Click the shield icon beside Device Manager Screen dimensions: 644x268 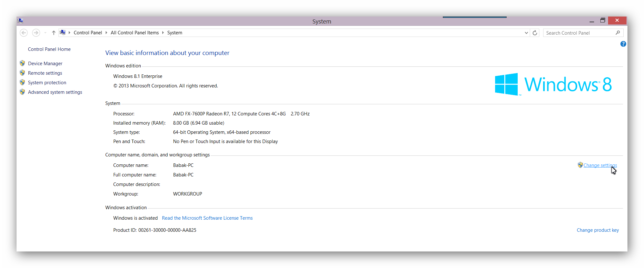click(x=22, y=63)
